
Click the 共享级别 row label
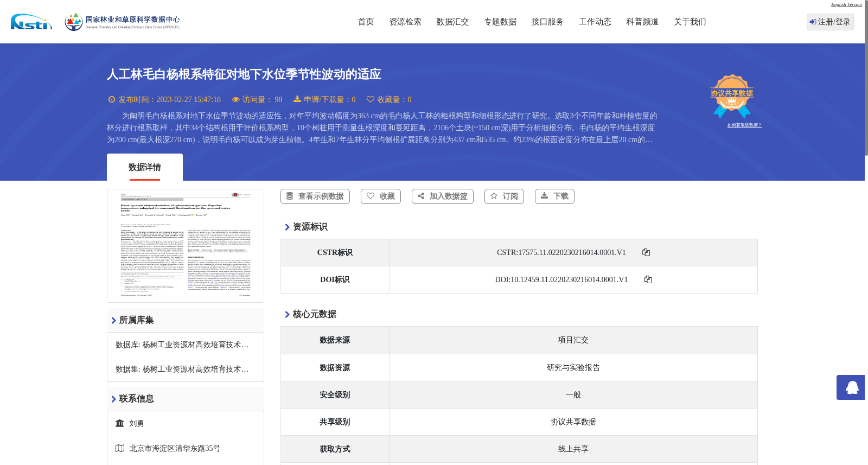tap(335, 422)
